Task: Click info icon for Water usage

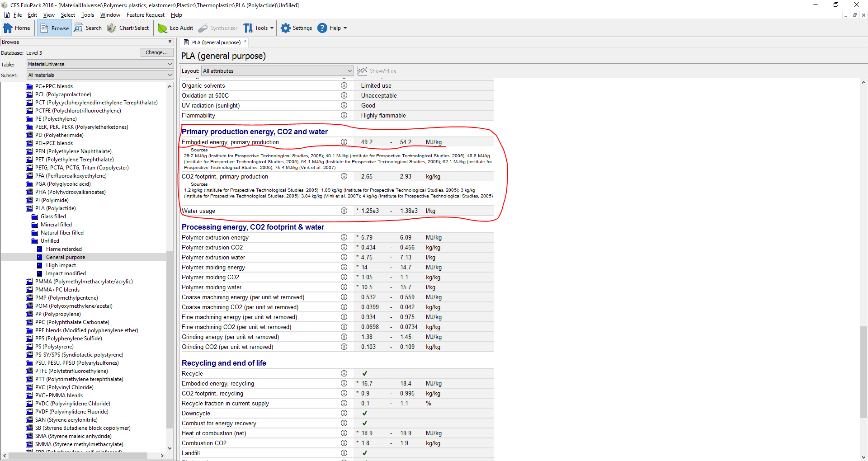Action: (344, 211)
